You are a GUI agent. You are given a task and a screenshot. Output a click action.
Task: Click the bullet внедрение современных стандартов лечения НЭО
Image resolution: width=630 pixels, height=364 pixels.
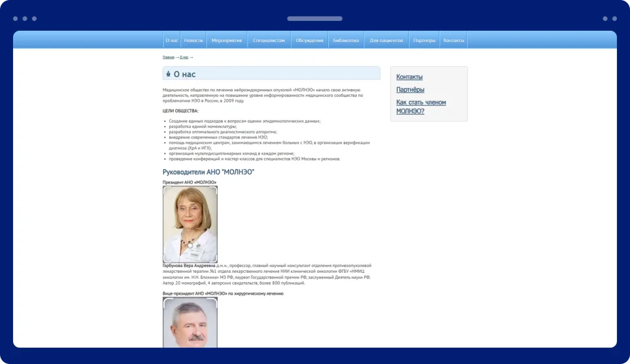coord(218,138)
